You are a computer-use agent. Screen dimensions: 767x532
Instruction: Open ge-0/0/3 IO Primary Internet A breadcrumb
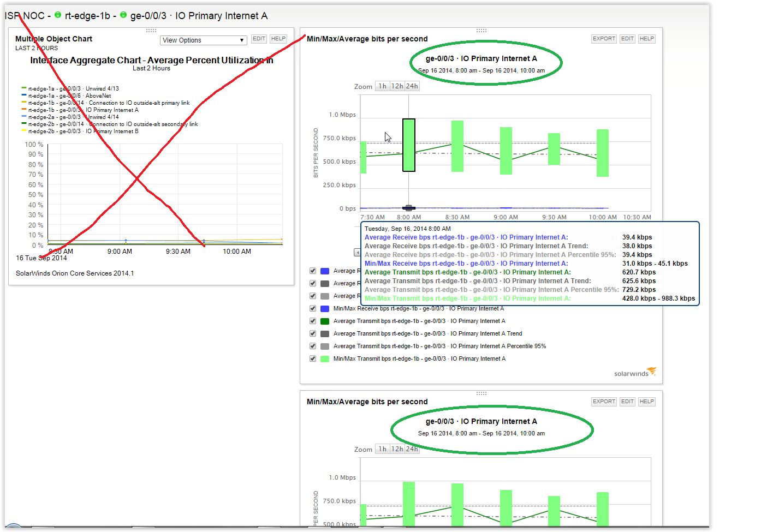pos(199,16)
